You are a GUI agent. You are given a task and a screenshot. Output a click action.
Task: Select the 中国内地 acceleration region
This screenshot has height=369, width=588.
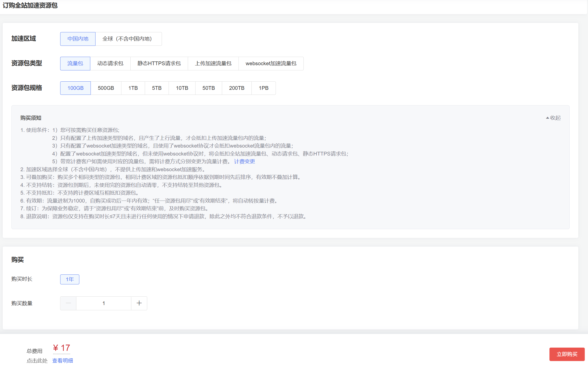78,39
